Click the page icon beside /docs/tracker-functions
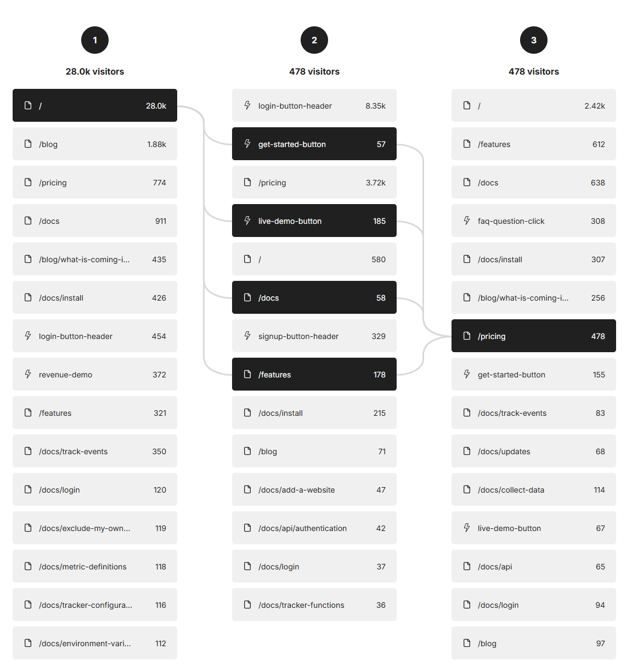The width and height of the screenshot is (632, 672). [247, 605]
